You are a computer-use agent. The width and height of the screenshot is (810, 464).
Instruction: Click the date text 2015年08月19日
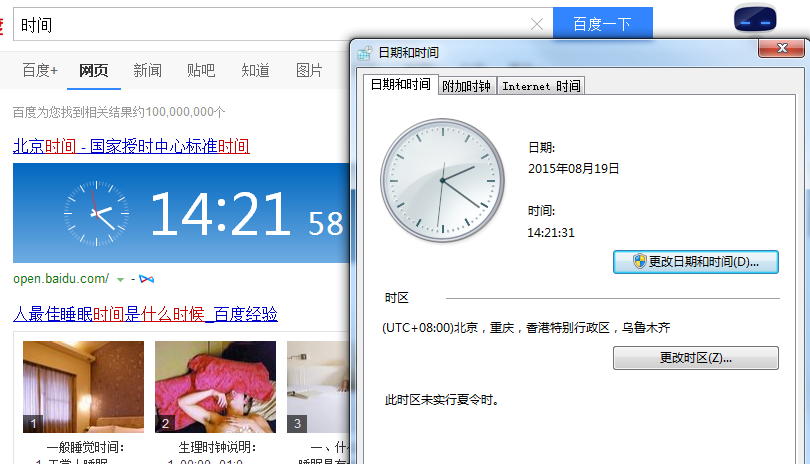573,168
